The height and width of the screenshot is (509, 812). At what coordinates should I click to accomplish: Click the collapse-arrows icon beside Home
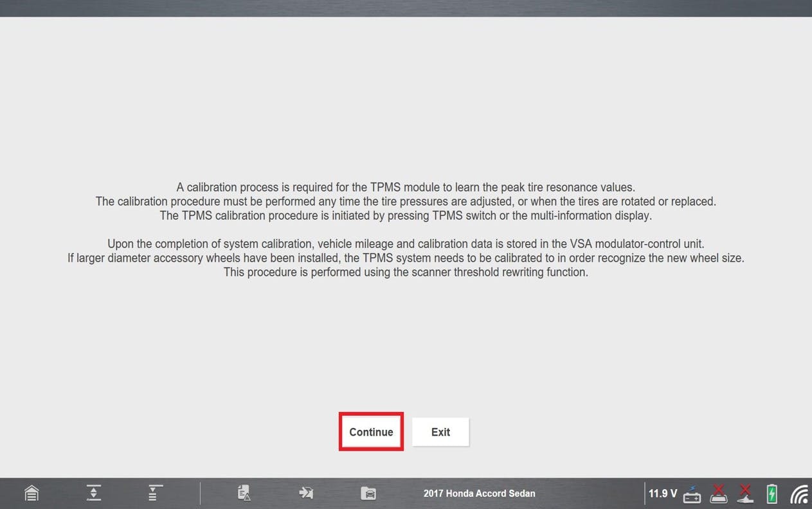[x=94, y=493]
